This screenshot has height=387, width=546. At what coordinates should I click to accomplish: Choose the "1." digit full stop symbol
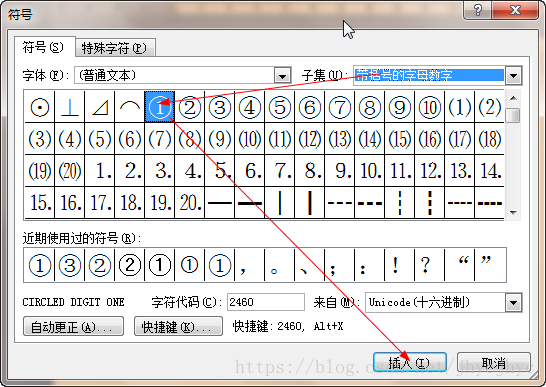point(100,171)
